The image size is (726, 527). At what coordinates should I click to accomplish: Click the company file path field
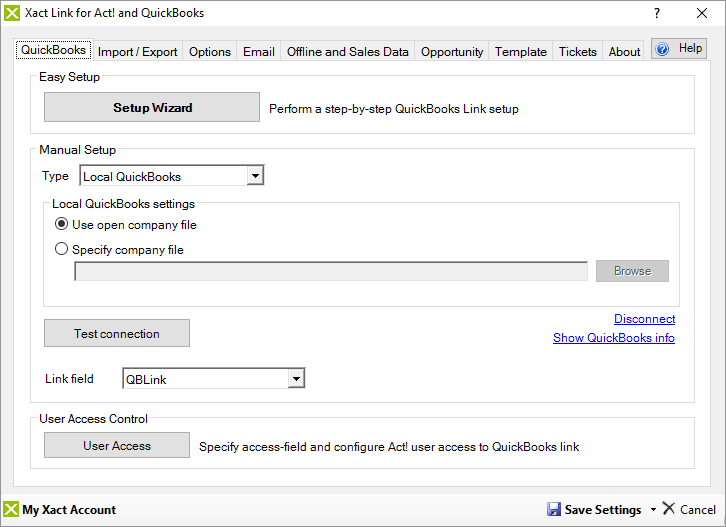point(331,271)
